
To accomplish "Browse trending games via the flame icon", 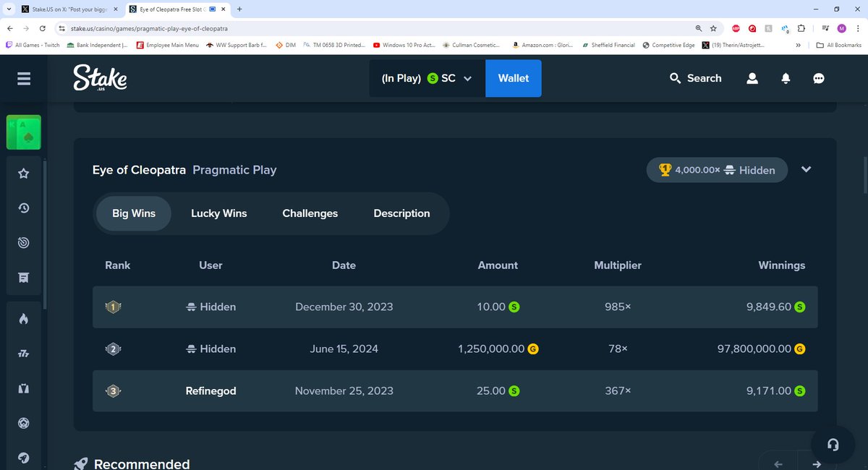I will coord(24,318).
